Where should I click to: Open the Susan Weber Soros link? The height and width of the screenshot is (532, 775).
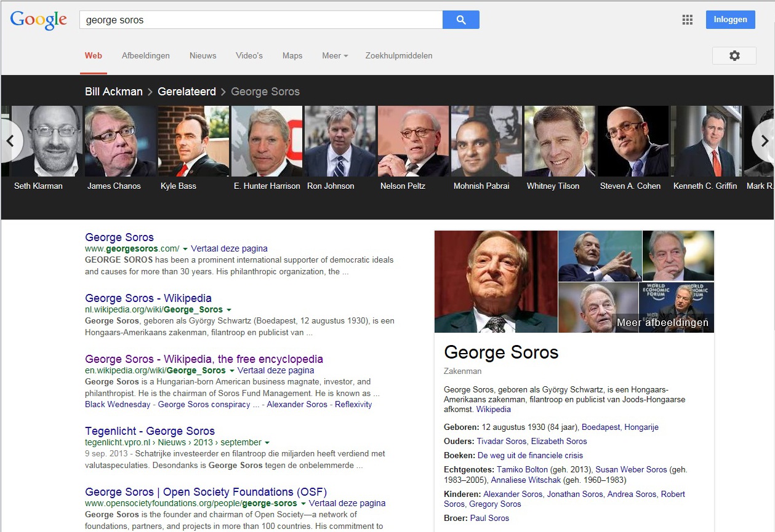coord(631,470)
